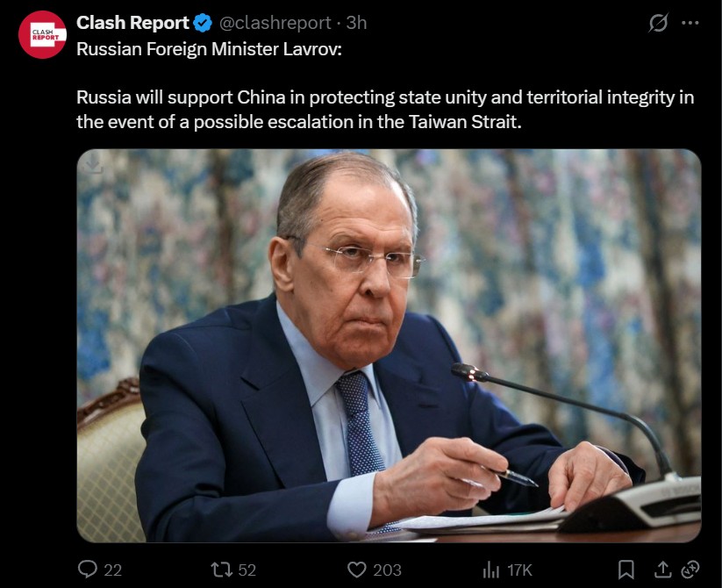Click the repost count 52

247,570
